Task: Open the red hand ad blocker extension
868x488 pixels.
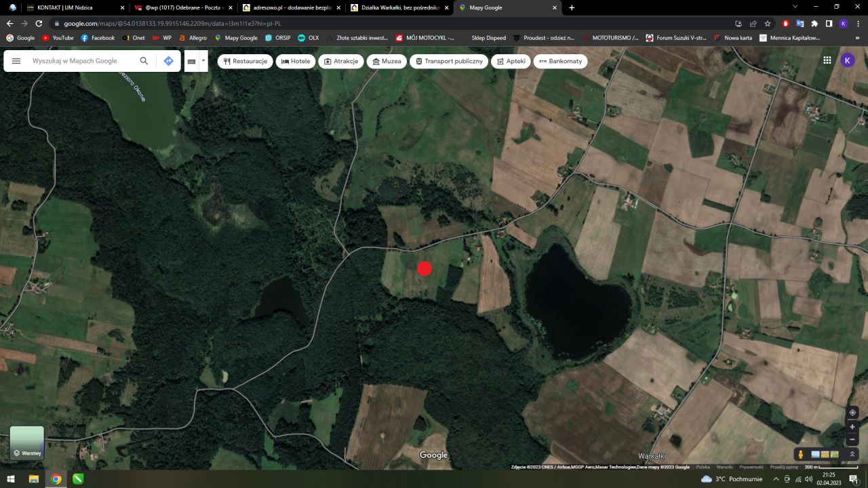Action: coord(785,23)
